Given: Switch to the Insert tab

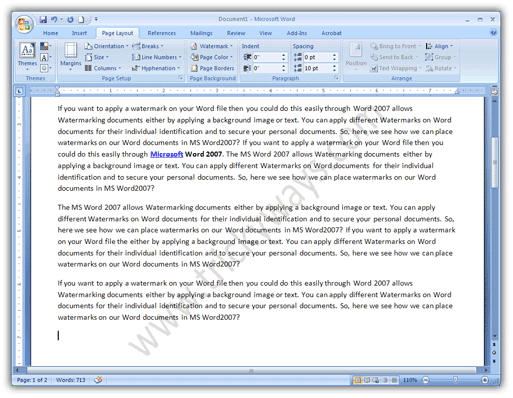Looking at the screenshot, I should [79, 33].
